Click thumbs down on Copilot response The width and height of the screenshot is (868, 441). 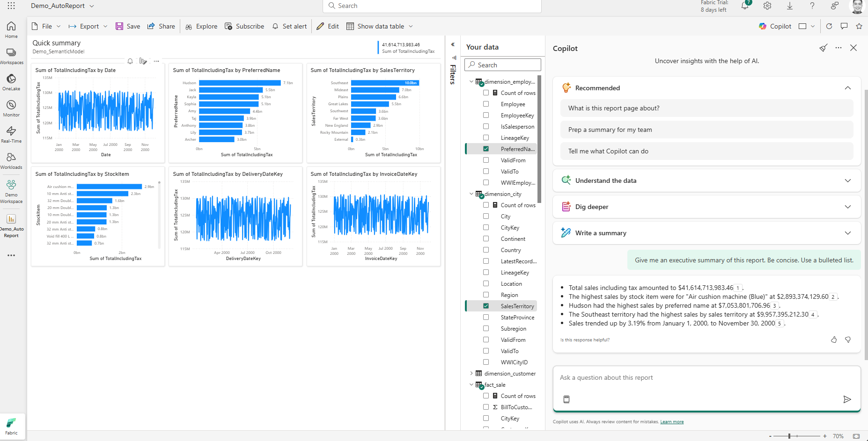tap(848, 340)
